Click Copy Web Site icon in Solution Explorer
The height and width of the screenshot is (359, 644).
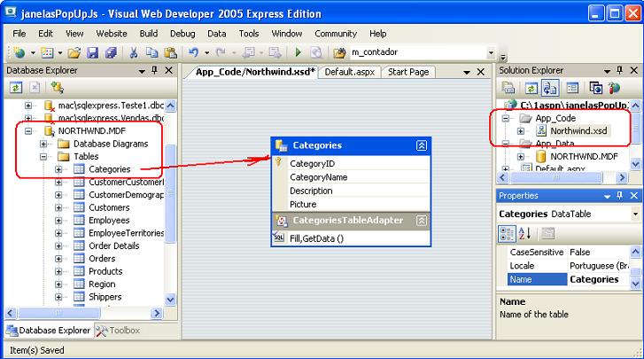[595, 88]
